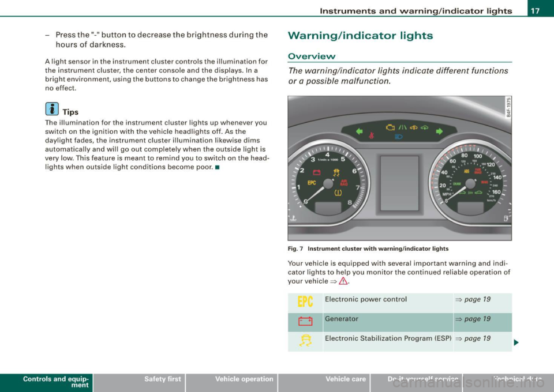Click the red seat belt icon in cluster
The height and width of the screenshot is (392, 554).
pyautogui.click(x=371, y=135)
